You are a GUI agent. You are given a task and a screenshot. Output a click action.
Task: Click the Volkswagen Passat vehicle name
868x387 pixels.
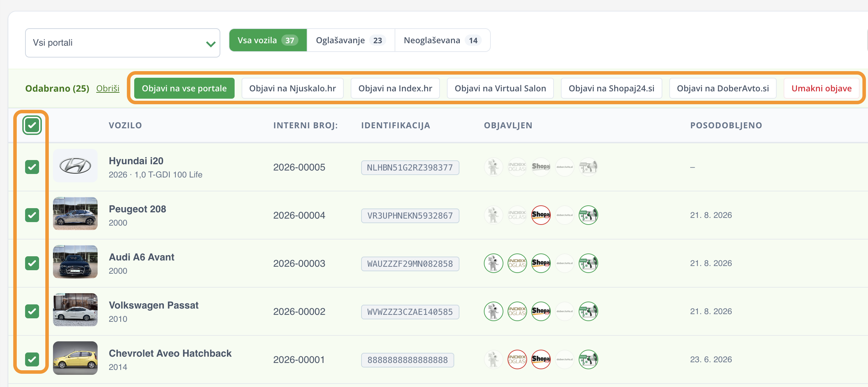[154, 305]
